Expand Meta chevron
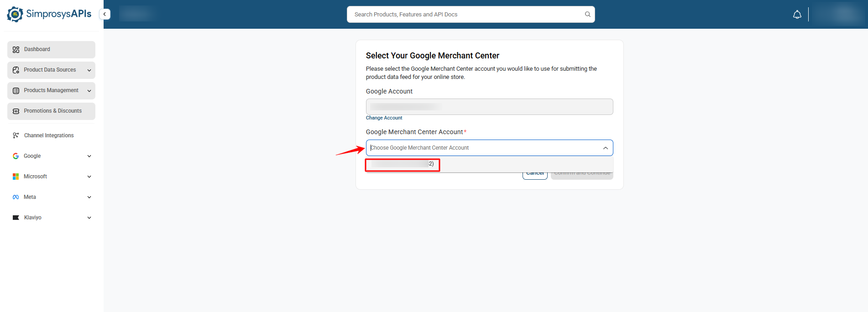The image size is (868, 312). pos(89,197)
